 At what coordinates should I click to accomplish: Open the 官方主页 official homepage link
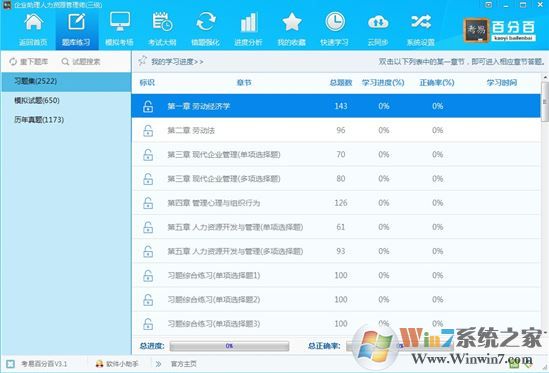(183, 364)
